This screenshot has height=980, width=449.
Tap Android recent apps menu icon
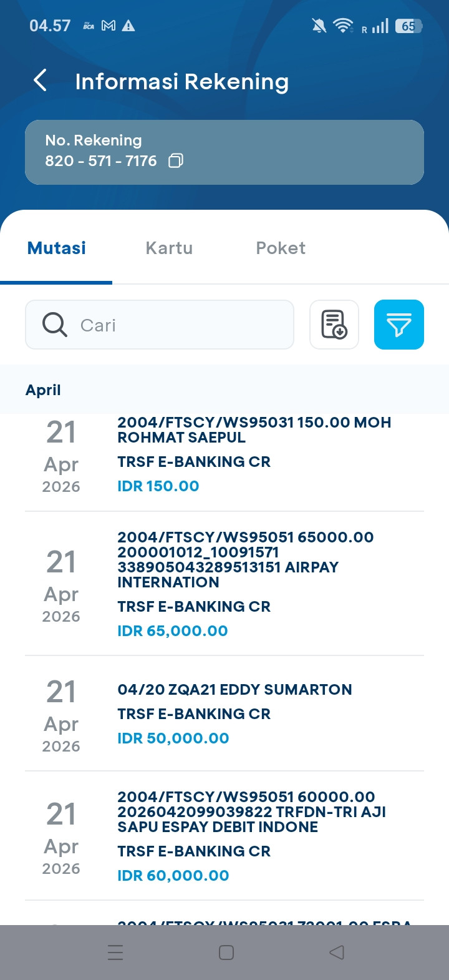click(115, 953)
